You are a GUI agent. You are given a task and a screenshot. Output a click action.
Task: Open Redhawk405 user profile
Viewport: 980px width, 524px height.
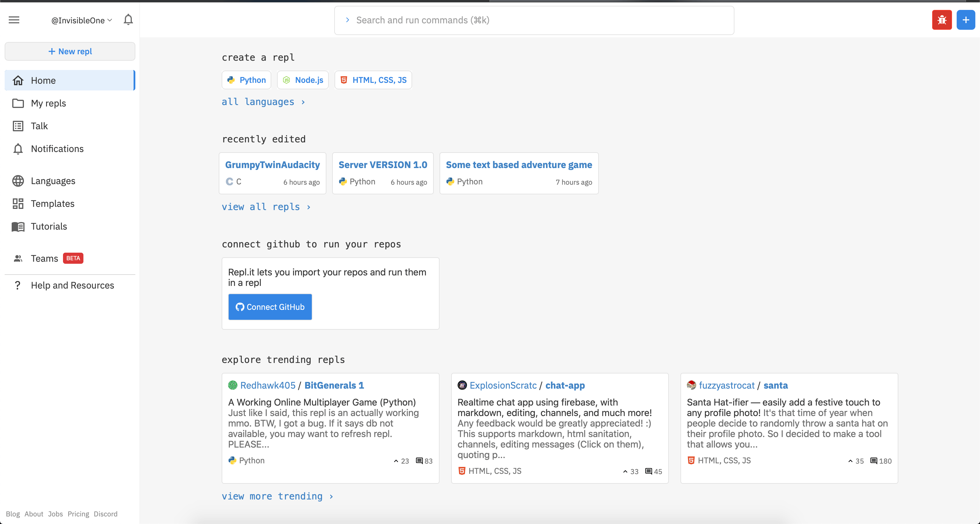[268, 385]
